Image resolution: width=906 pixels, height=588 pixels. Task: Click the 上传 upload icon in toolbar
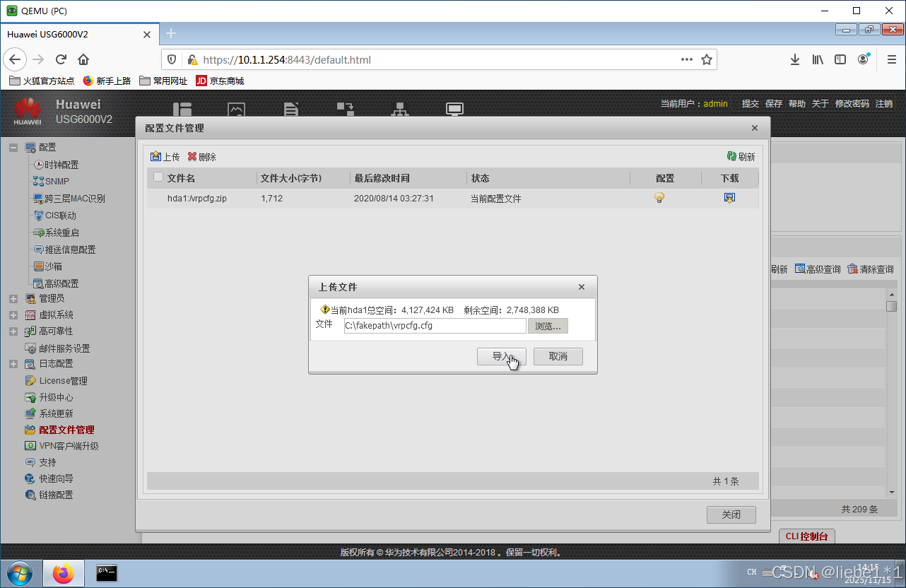(156, 157)
